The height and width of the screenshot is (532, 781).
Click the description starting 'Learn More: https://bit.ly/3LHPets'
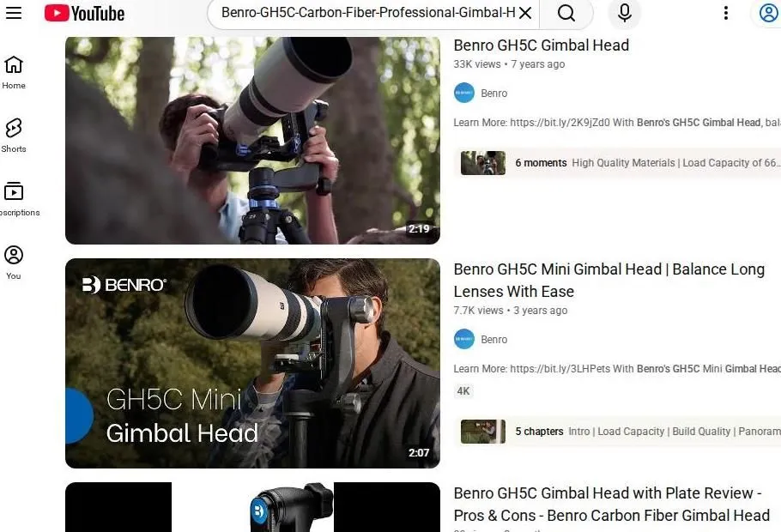616,369
